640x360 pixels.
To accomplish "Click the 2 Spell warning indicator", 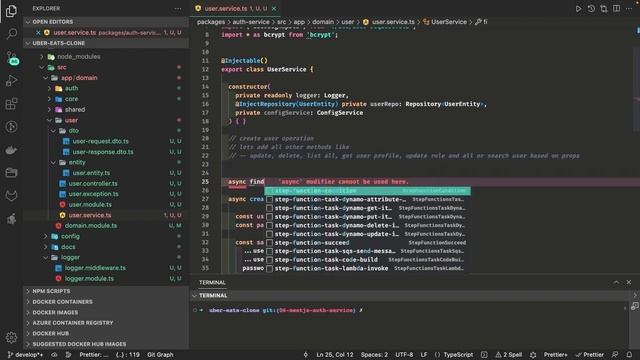I will 508,355.
